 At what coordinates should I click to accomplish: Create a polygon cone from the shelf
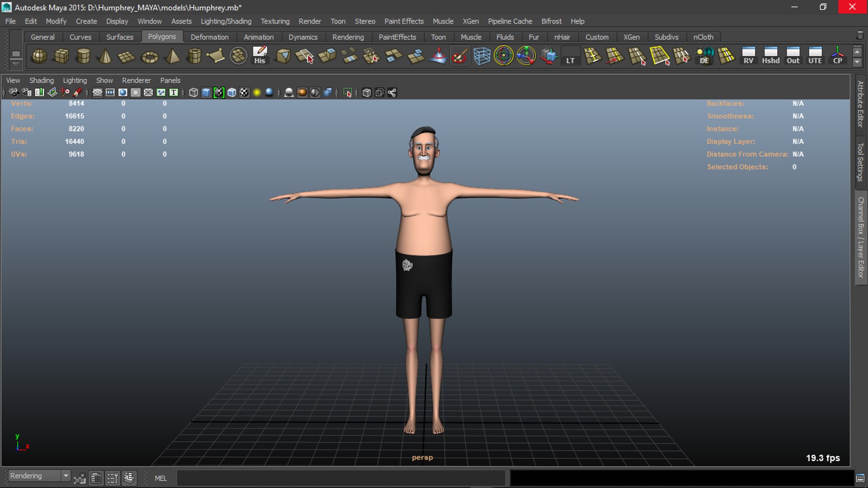(x=105, y=56)
